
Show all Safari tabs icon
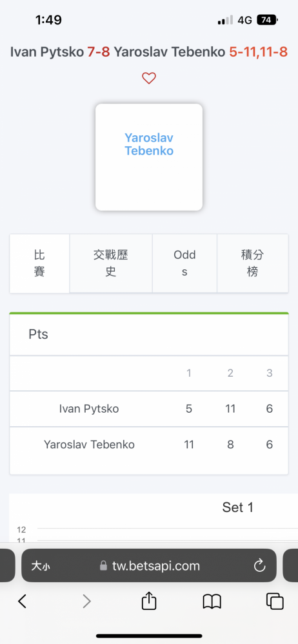(x=275, y=601)
